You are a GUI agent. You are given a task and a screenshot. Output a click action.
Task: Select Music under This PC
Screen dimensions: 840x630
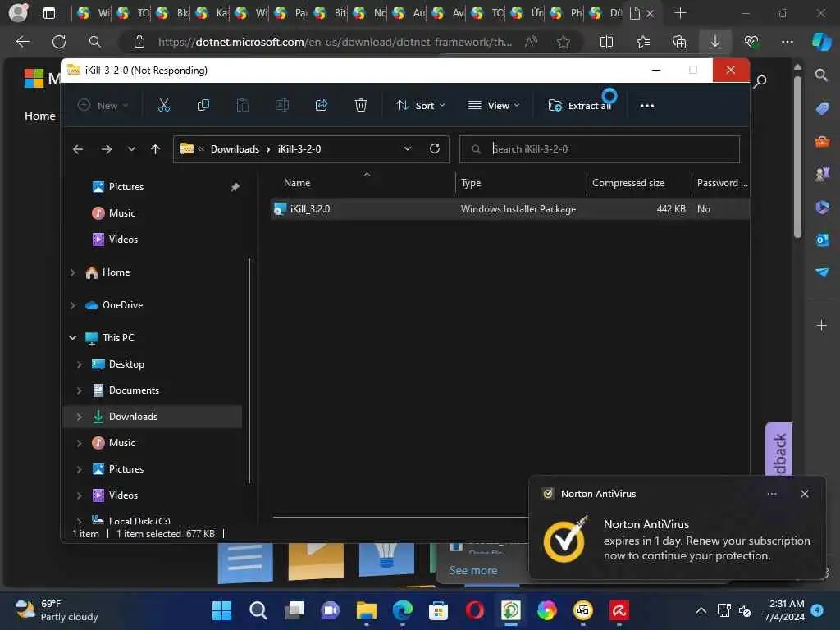point(121,443)
